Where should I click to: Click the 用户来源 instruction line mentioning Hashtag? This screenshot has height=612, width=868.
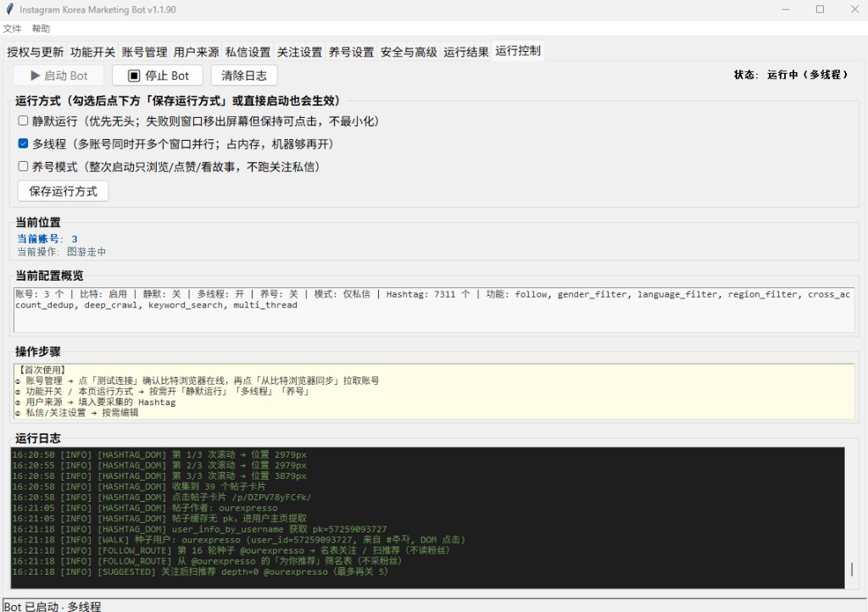[95, 403]
